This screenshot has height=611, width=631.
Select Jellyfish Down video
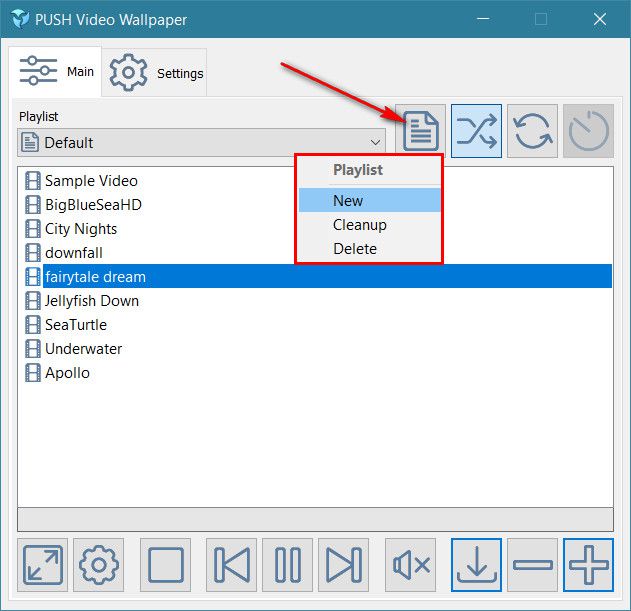point(92,301)
